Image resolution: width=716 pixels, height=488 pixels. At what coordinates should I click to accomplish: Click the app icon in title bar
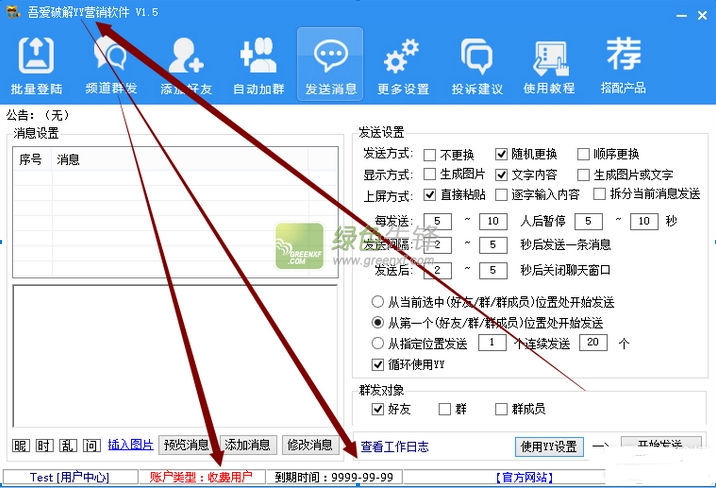click(13, 12)
